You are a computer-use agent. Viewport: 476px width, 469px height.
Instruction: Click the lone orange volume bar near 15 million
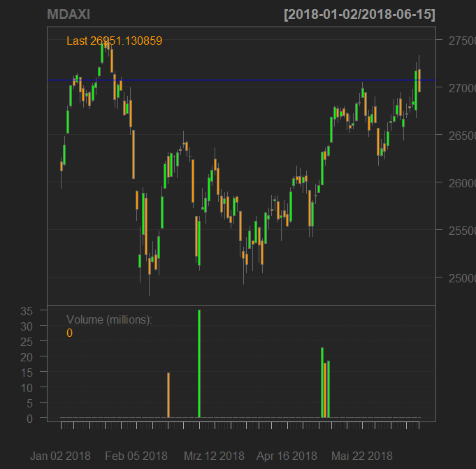[x=168, y=395]
